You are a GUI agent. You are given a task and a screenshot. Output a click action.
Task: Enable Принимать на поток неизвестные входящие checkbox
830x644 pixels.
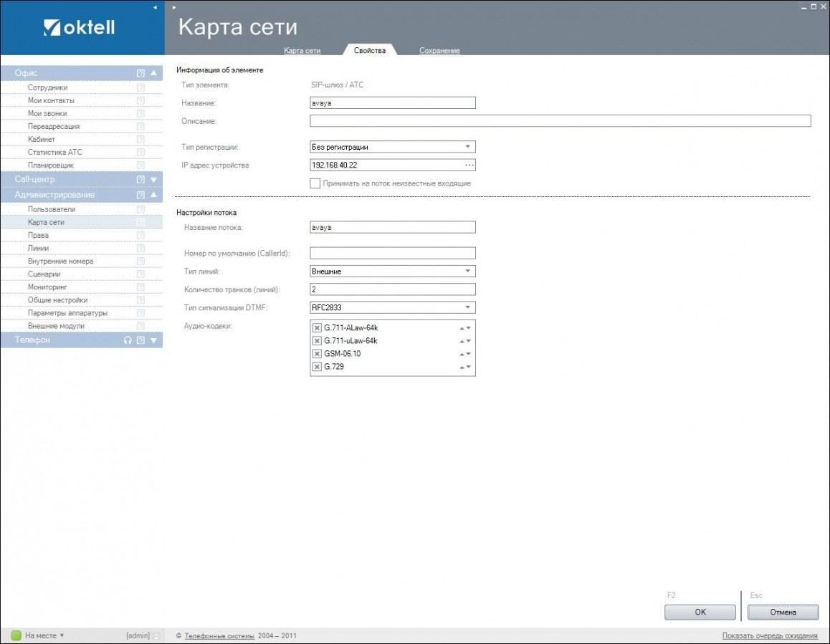click(x=315, y=183)
